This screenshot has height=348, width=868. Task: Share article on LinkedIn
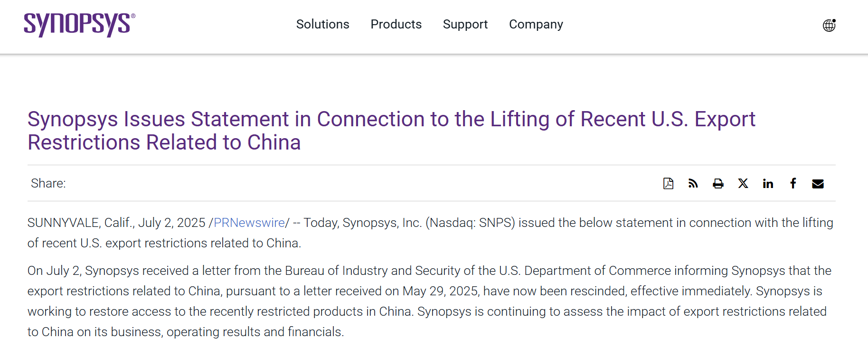coord(768,183)
